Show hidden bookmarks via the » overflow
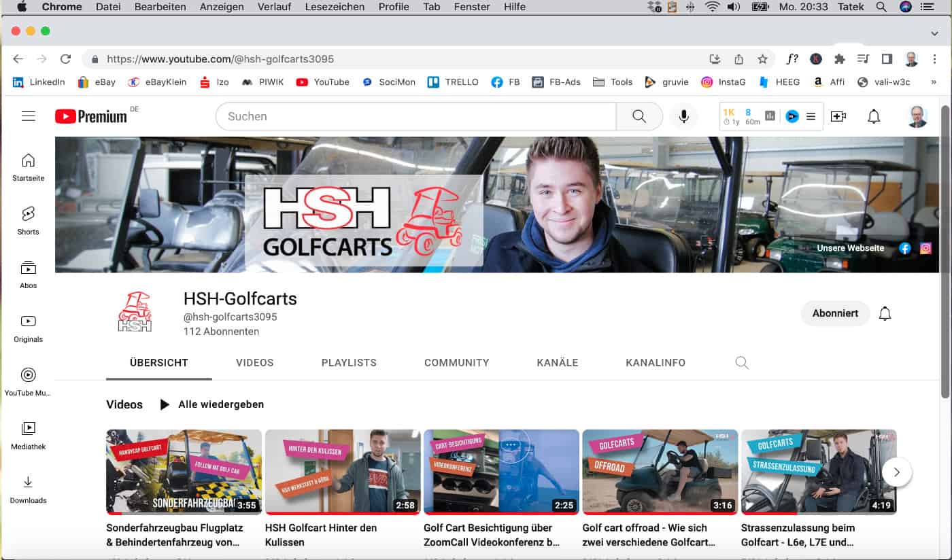952x560 pixels. coord(933,82)
